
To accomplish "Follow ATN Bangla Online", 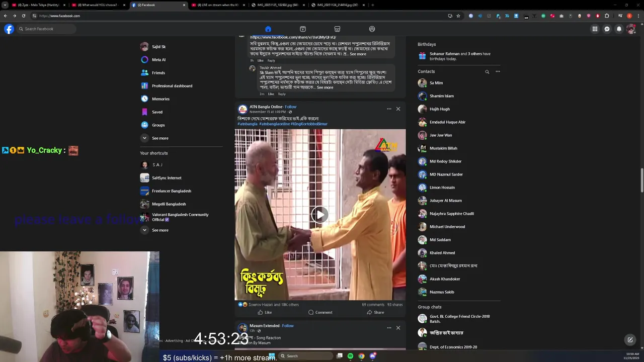I will click(291, 107).
